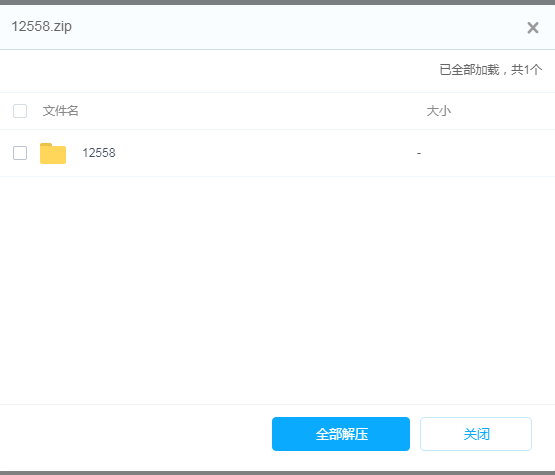Click the 12558 folder name
The height and width of the screenshot is (475, 555).
pyautogui.click(x=99, y=153)
